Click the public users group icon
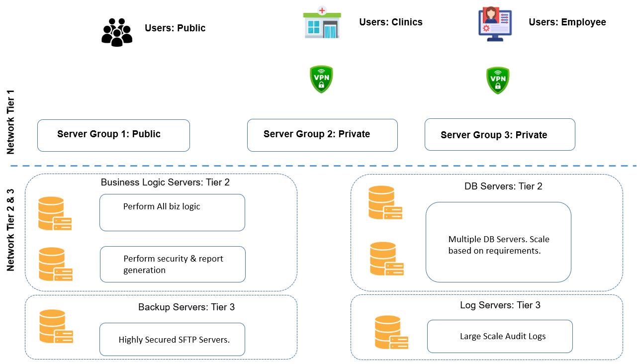This screenshot has height=364, width=640. point(117,32)
